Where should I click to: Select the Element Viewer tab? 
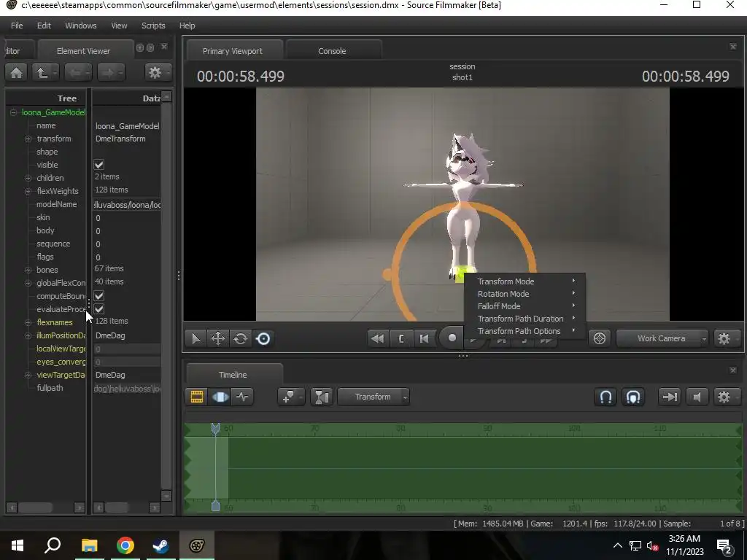[x=83, y=51]
